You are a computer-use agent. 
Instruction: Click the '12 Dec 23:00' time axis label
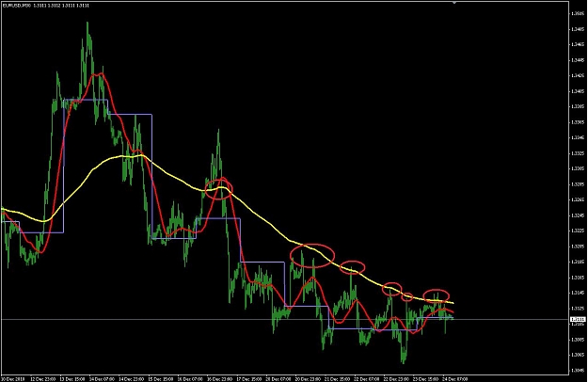pos(42,379)
